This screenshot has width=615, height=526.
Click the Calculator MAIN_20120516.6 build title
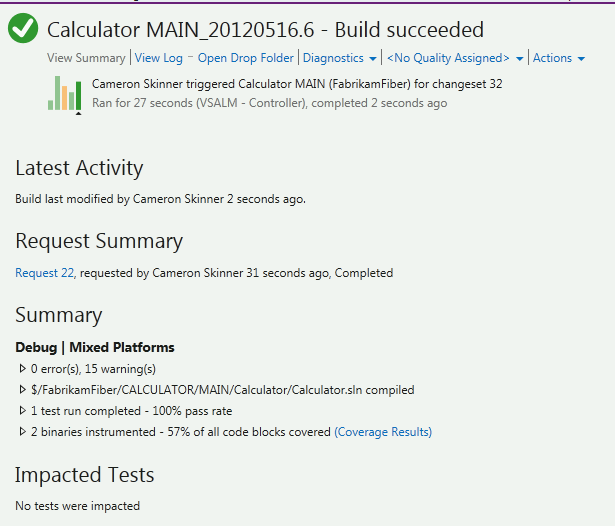pyautogui.click(x=265, y=30)
